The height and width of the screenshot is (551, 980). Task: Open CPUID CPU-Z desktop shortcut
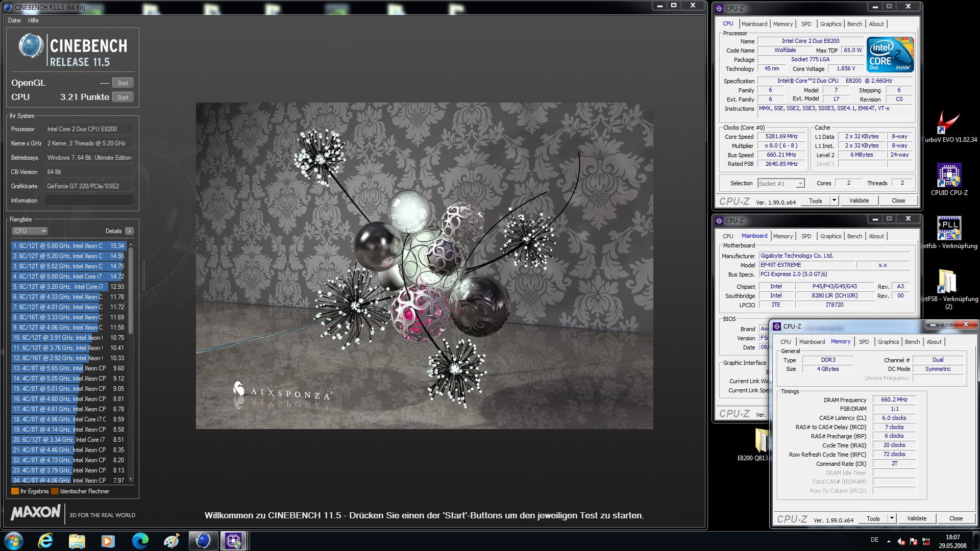[x=949, y=180]
